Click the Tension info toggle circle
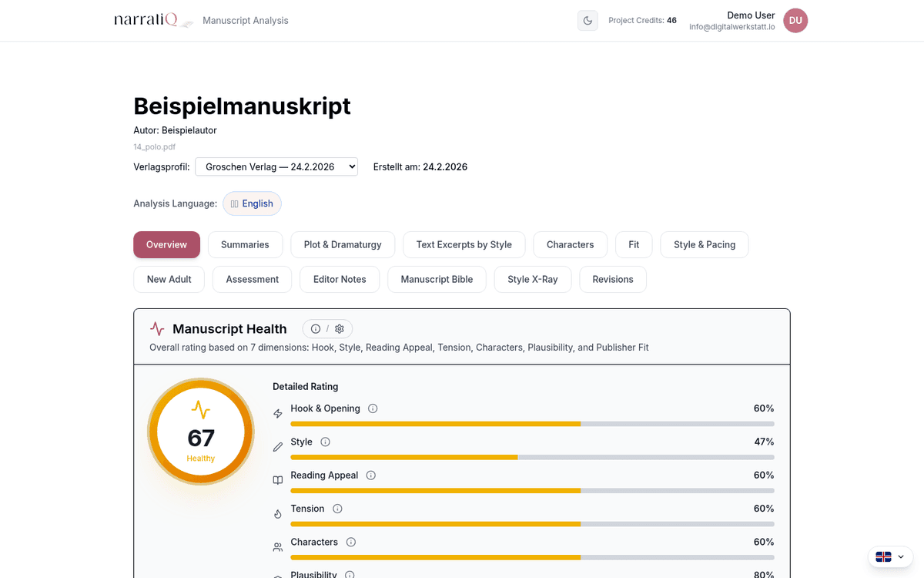 tap(337, 508)
